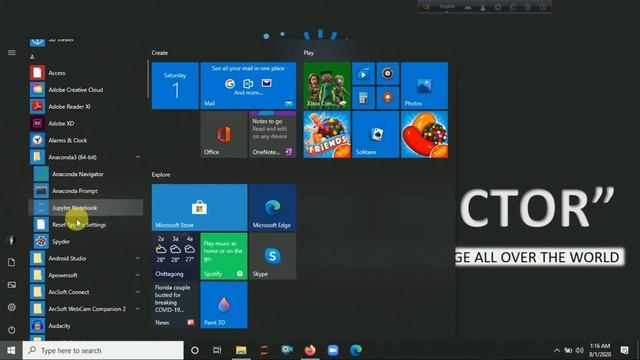Open user account icon in Start sidebar
Viewport: 640px width, 360px height.
(11, 240)
